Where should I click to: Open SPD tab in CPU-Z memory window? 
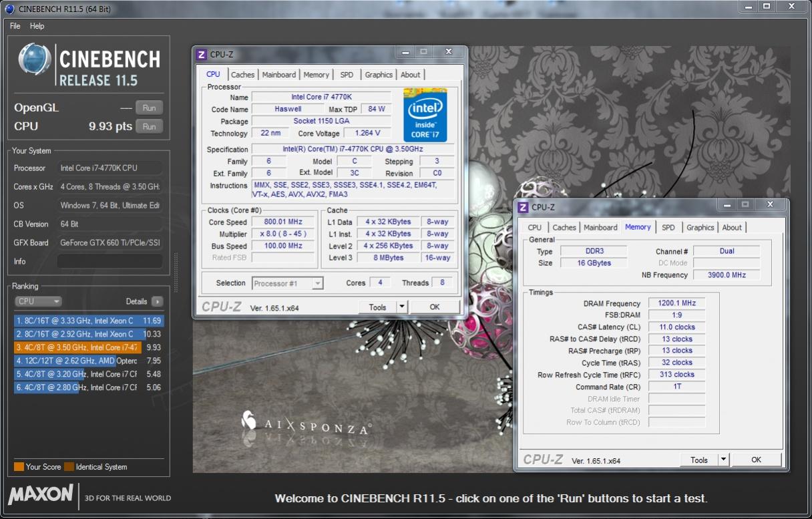[x=668, y=227]
